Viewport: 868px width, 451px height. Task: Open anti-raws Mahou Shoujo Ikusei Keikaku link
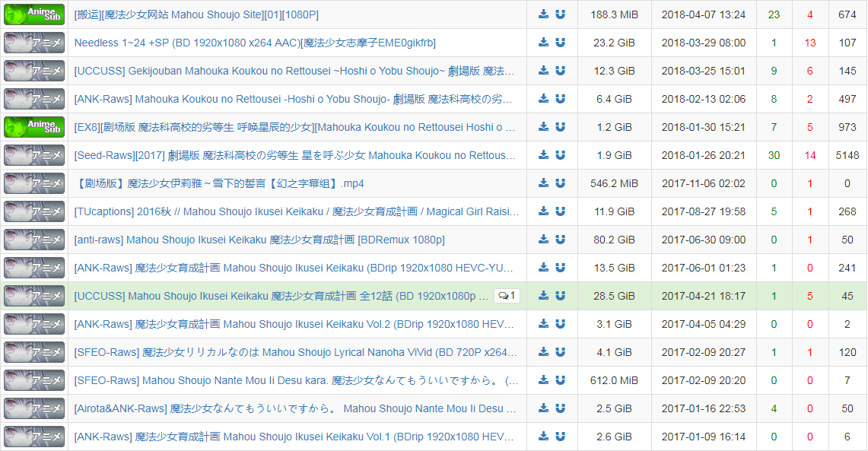click(259, 240)
